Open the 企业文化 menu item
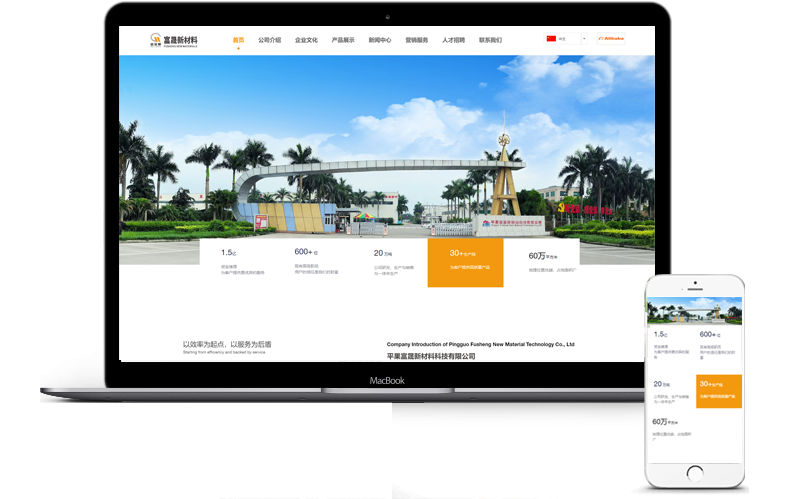This screenshot has width=802, height=499. pyautogui.click(x=306, y=40)
